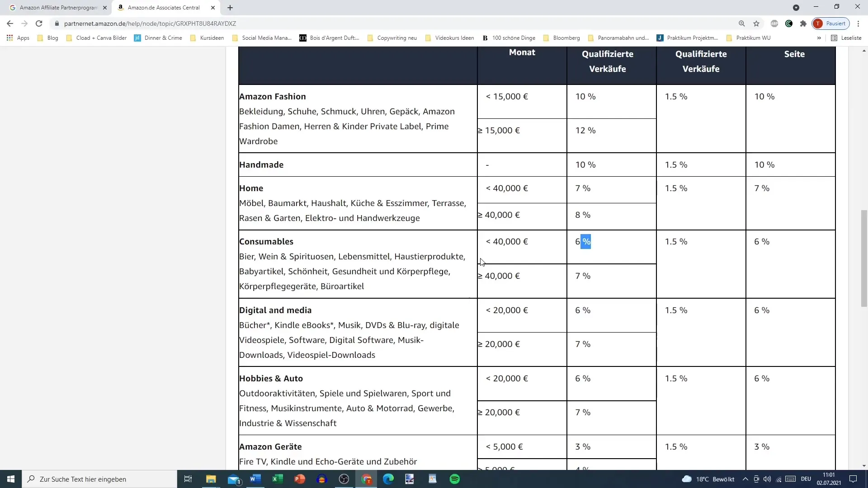The image size is (868, 488).
Task: Open the notification center icon
Action: click(x=853, y=479)
